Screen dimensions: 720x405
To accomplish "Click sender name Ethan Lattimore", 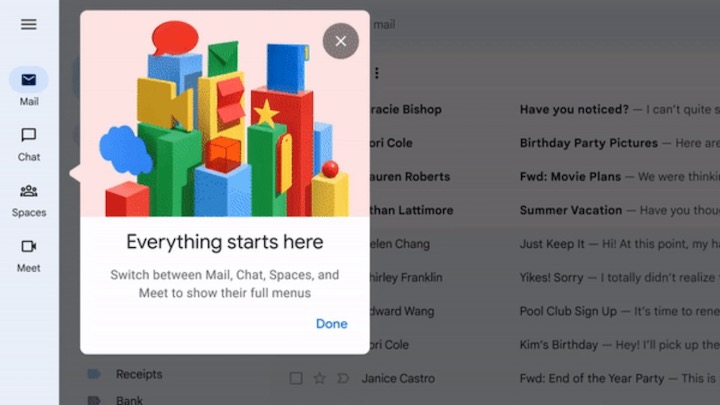I will [412, 210].
